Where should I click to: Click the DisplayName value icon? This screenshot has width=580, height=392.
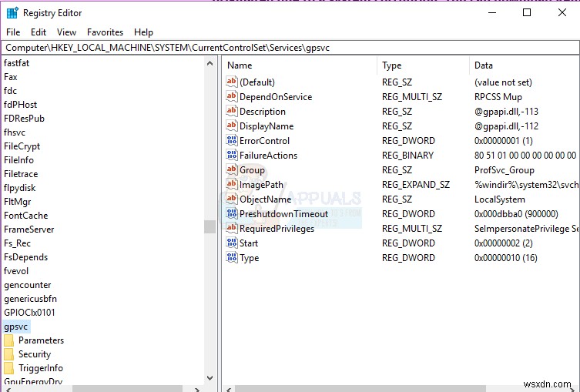[232, 126]
